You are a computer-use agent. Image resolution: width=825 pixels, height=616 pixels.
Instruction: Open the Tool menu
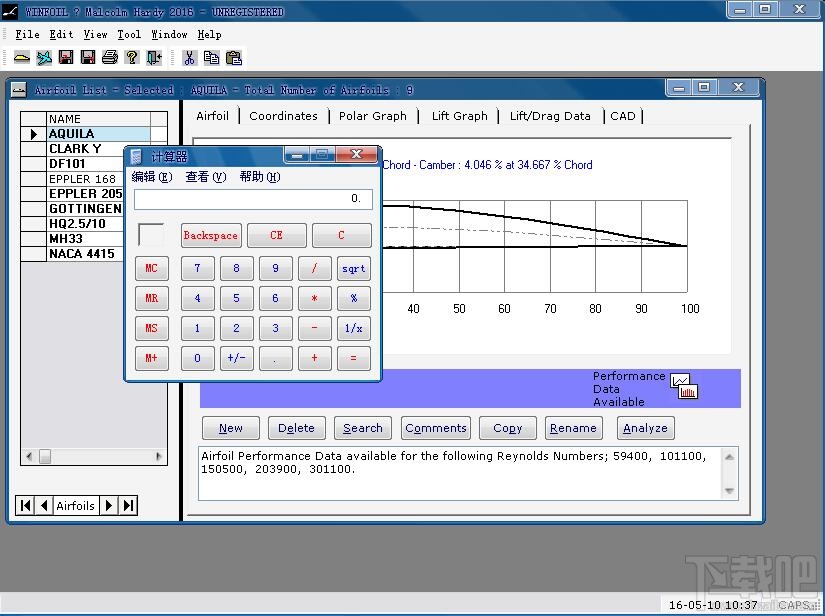point(128,34)
